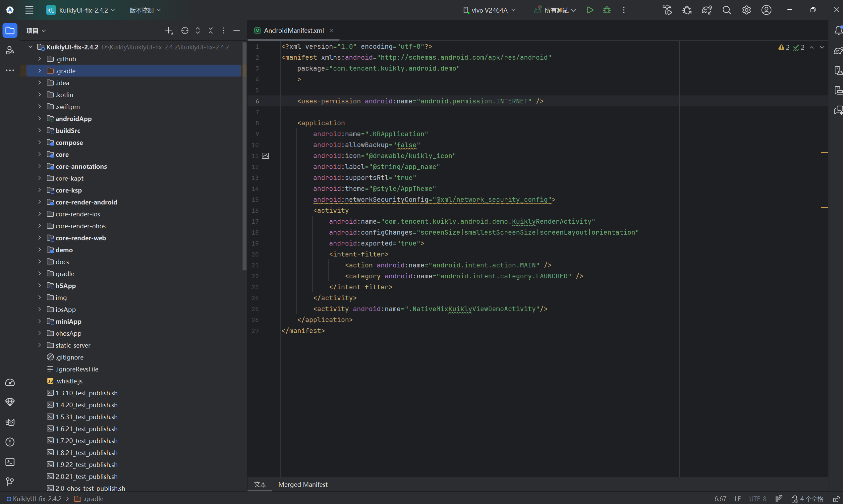Click UTF-8 encoding in status bar

(x=758, y=499)
